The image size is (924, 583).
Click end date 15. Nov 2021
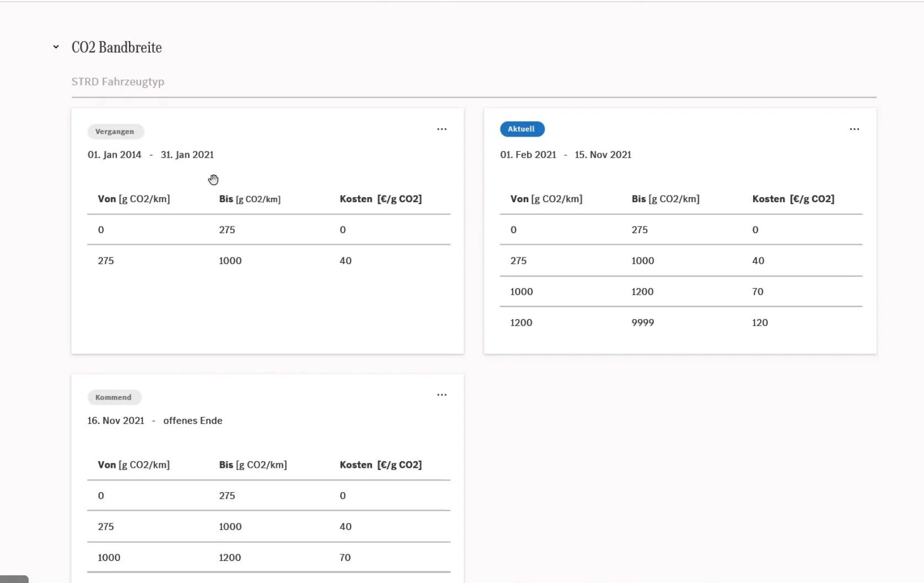coord(603,155)
